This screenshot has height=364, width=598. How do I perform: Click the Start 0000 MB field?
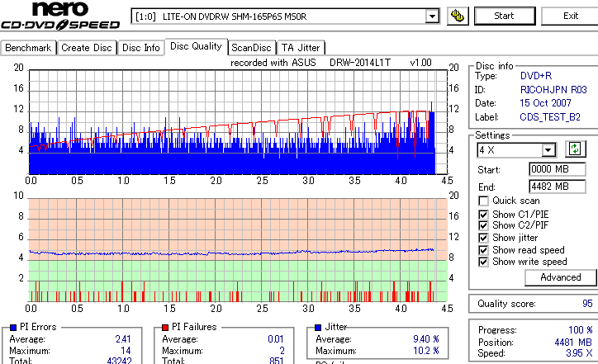[558, 169]
